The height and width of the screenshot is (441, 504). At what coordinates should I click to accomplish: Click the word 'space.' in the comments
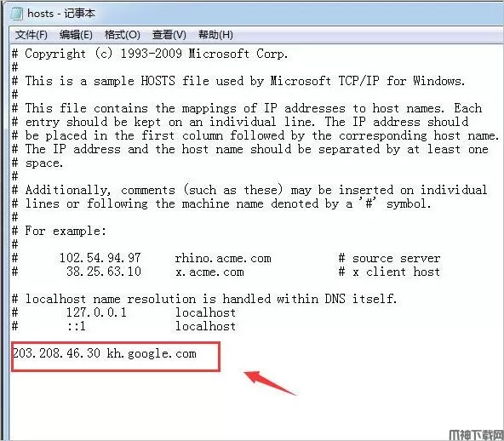[x=44, y=163]
